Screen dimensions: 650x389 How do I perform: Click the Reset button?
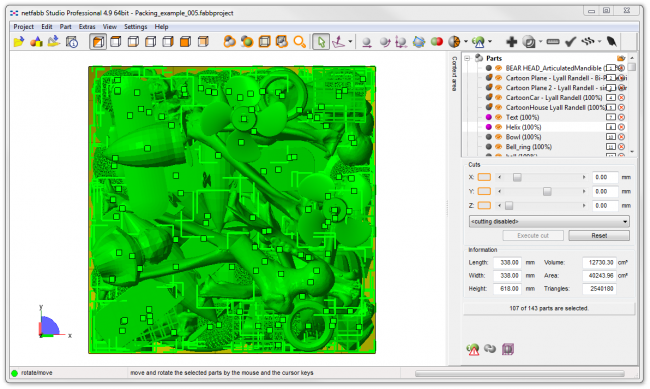click(599, 236)
